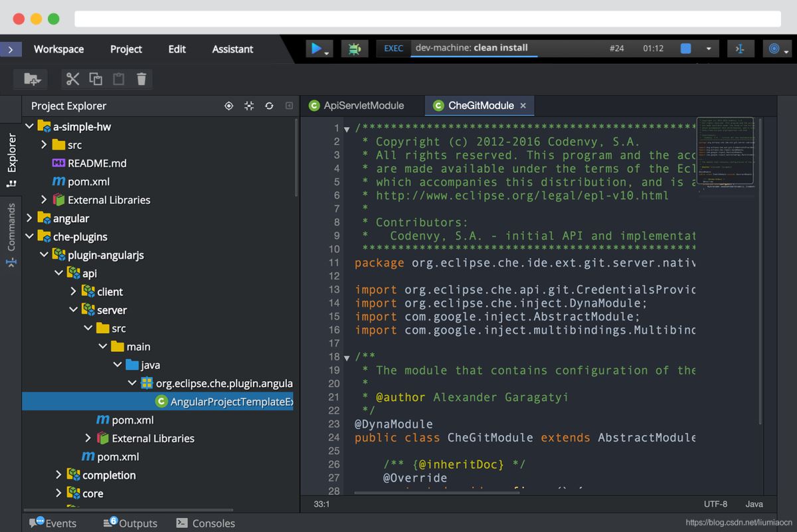Click the Cut scissors icon
This screenshot has height=532, width=797.
[x=73, y=79]
